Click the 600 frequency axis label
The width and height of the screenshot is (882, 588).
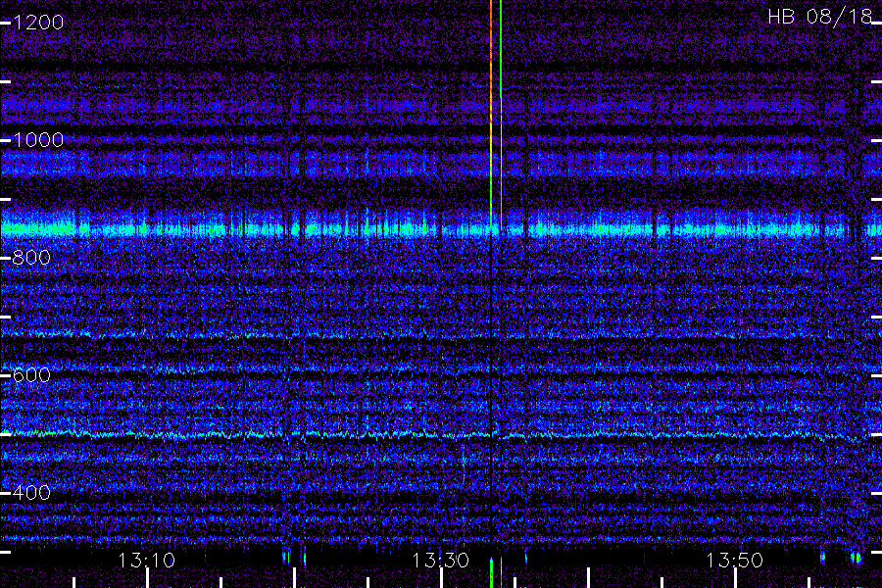point(31,375)
